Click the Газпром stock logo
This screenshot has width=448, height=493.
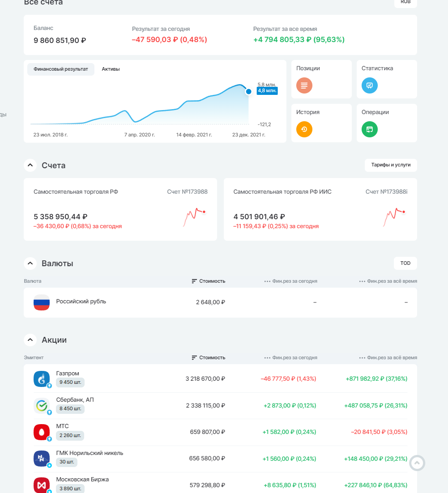point(42,379)
